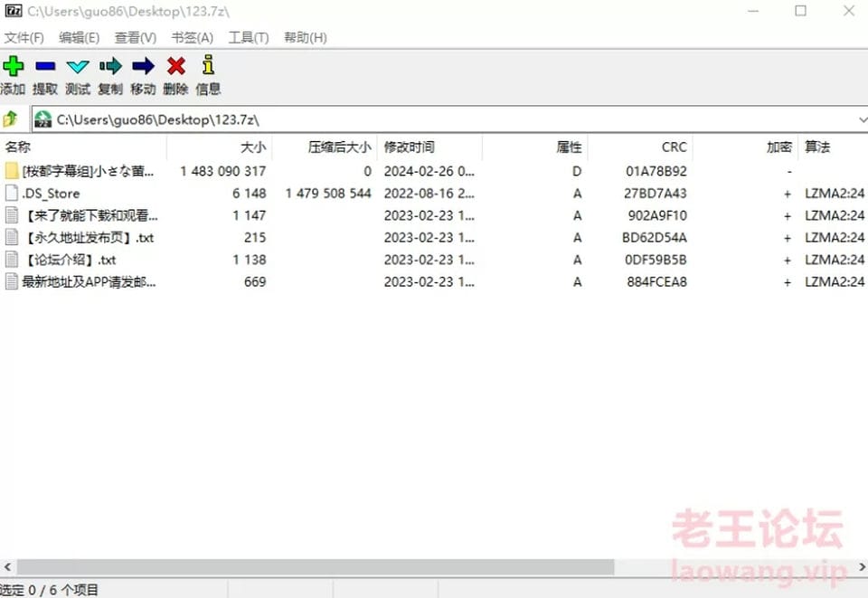This screenshot has width=868, height=598.
Task: Open the Info (信息) toolbar icon
Action: point(208,65)
